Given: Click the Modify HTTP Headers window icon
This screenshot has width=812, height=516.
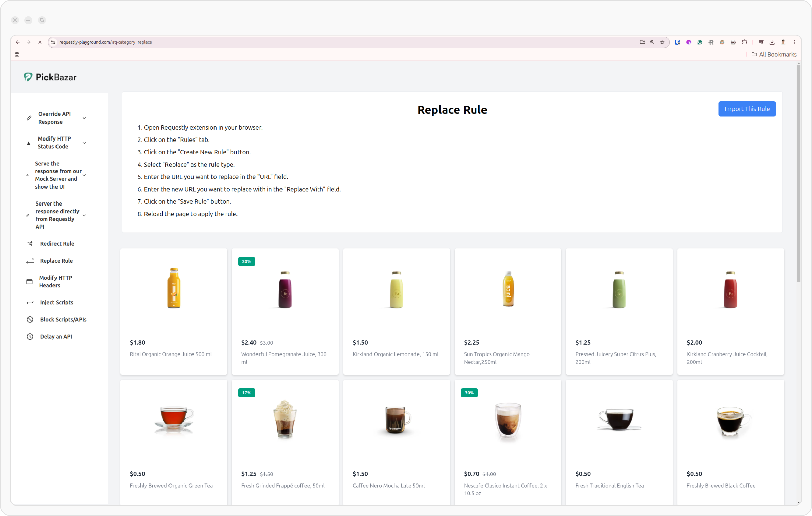Looking at the screenshot, I should point(30,282).
